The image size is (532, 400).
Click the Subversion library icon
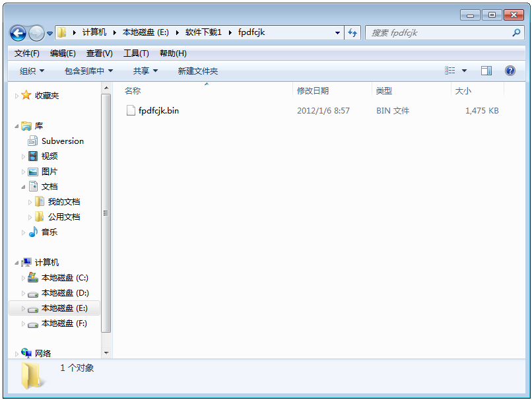click(x=32, y=141)
